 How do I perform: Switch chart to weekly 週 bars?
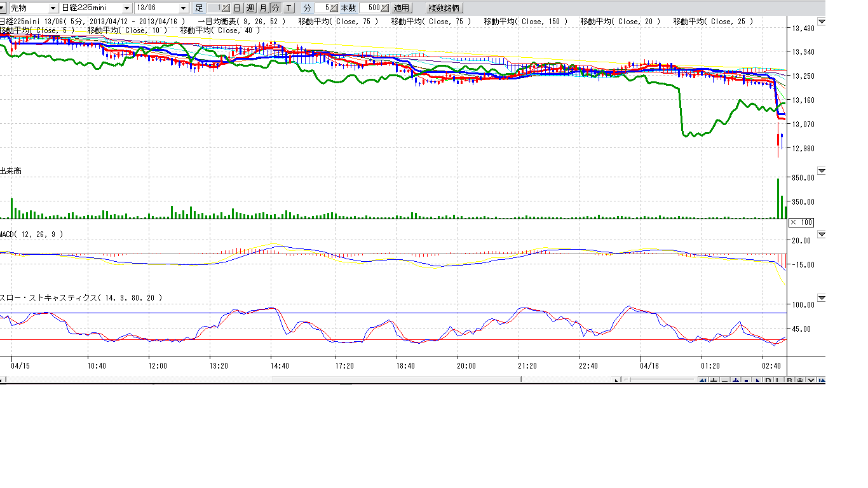tap(250, 8)
